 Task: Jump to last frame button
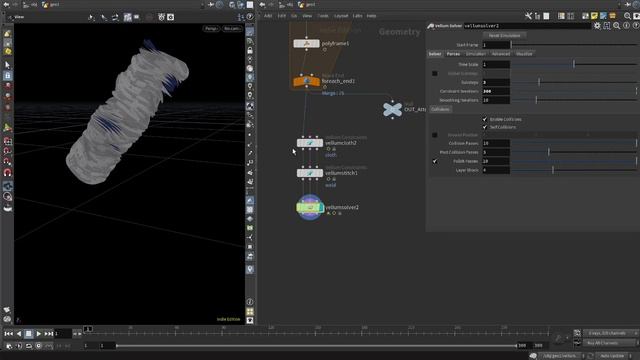(x=49, y=334)
